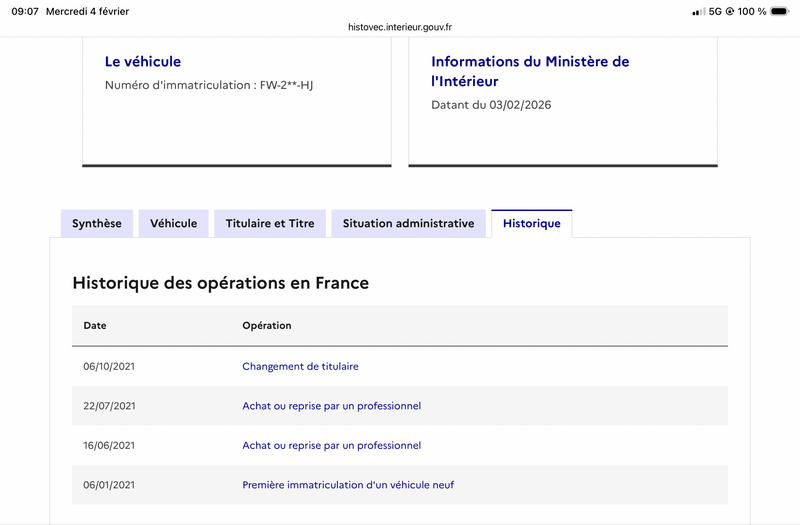The height and width of the screenshot is (525, 800).
Task: Go to the Situation administrative tab
Action: (x=408, y=224)
